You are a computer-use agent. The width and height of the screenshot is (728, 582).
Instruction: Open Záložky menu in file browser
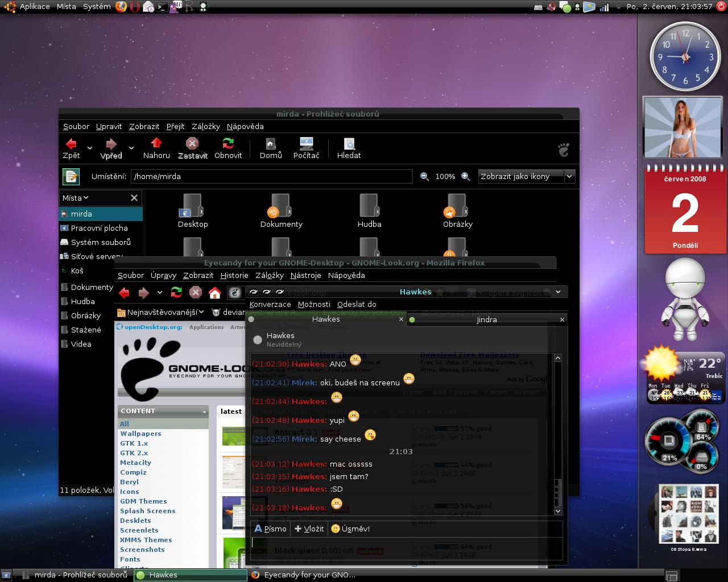(206, 126)
